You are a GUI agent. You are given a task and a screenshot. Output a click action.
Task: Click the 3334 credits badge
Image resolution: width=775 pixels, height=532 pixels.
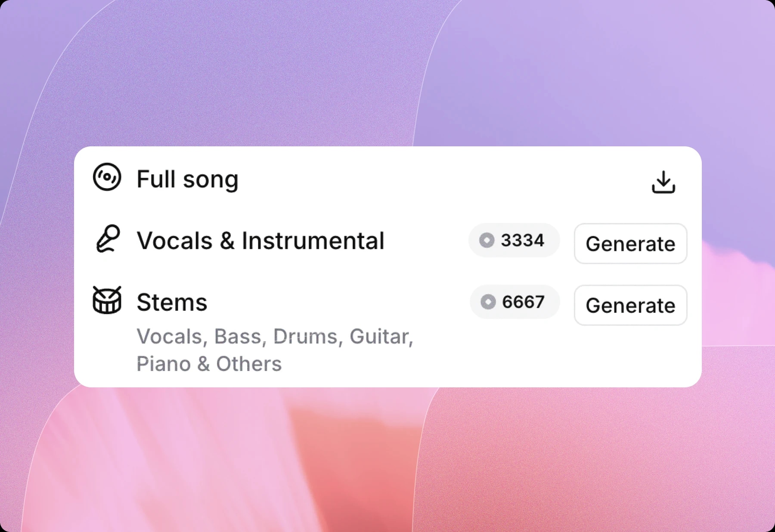[514, 241]
